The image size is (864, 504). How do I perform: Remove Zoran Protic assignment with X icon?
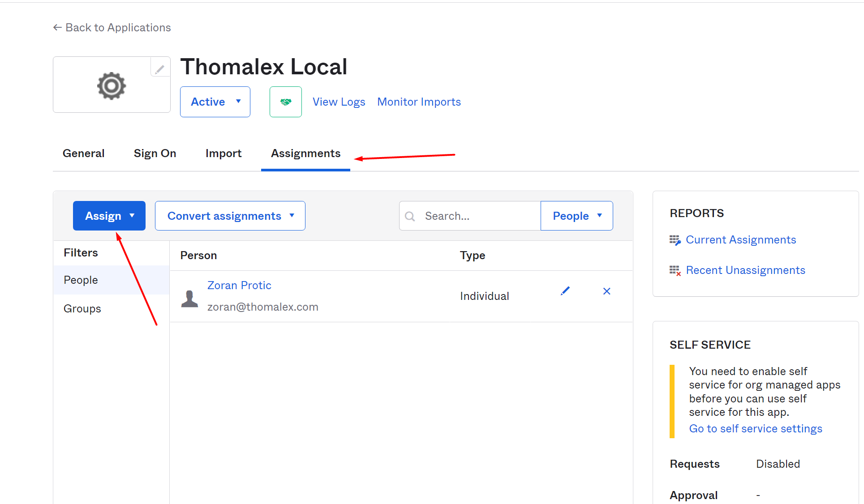[x=606, y=291]
